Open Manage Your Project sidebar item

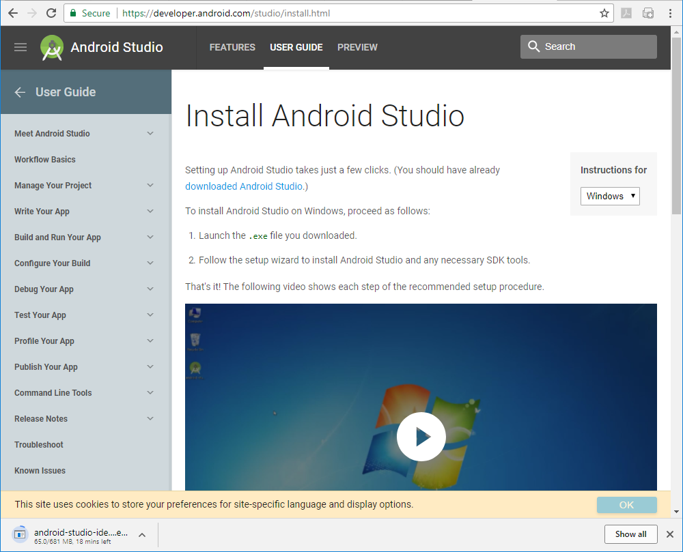[53, 185]
